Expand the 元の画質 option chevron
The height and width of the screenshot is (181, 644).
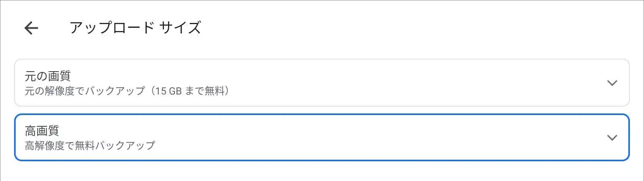point(612,83)
